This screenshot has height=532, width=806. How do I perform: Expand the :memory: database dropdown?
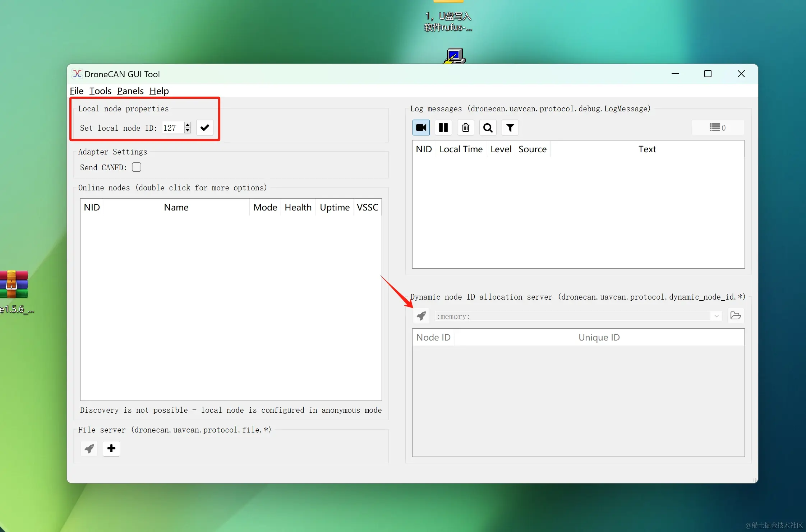coord(716,316)
